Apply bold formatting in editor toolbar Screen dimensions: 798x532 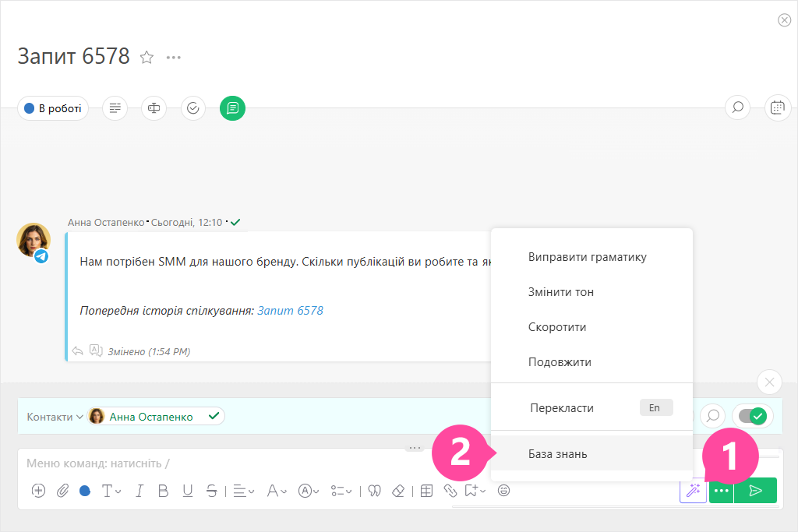point(164,491)
